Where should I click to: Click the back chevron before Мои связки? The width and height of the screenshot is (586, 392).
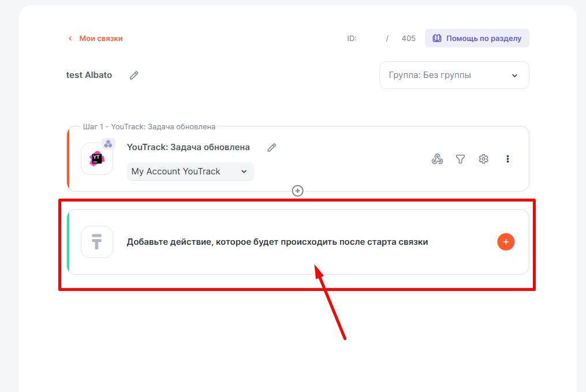coord(70,39)
